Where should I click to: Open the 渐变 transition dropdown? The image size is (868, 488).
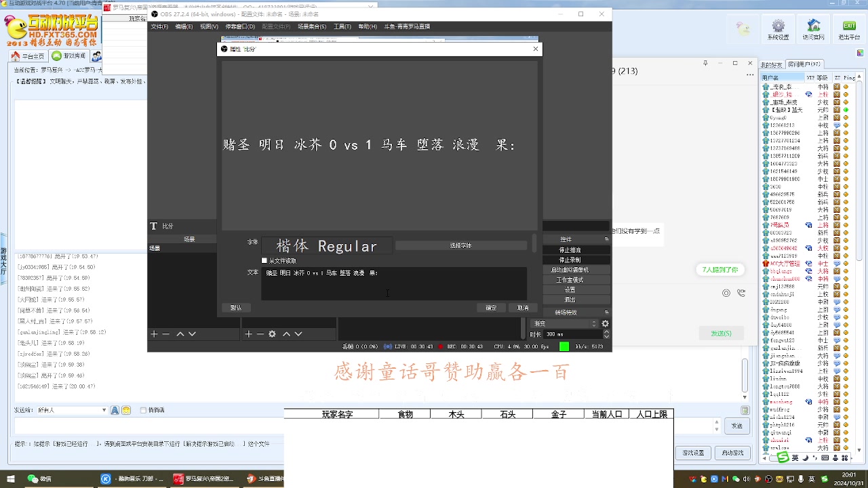click(x=564, y=323)
